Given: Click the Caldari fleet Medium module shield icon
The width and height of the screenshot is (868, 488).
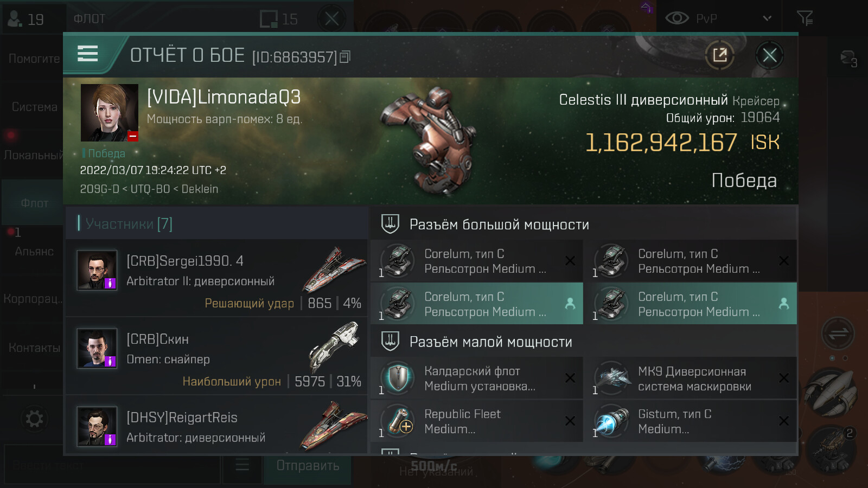Looking at the screenshot, I should (398, 378).
